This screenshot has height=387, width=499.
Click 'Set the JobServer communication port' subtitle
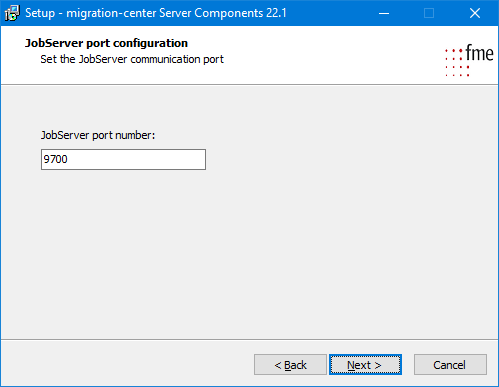tap(132, 59)
